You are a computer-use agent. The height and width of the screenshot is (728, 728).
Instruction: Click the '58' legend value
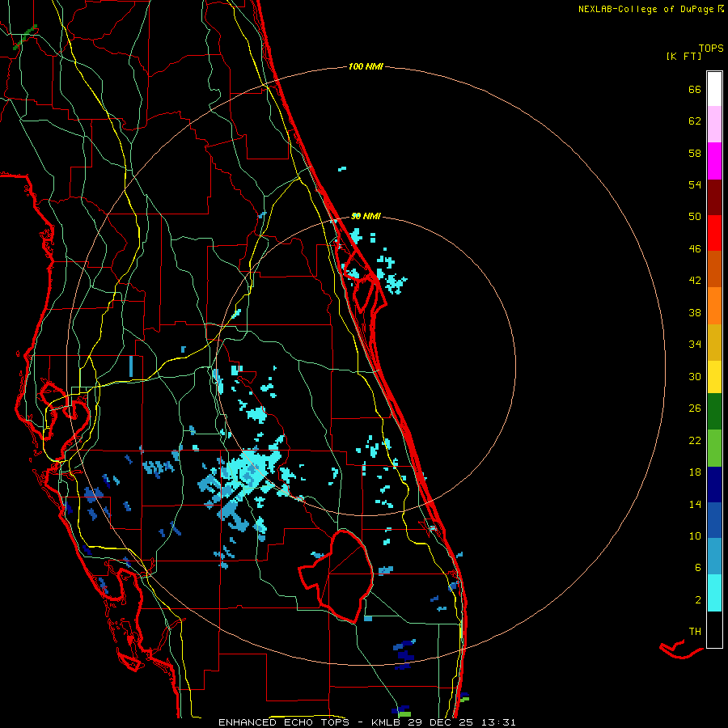695,153
